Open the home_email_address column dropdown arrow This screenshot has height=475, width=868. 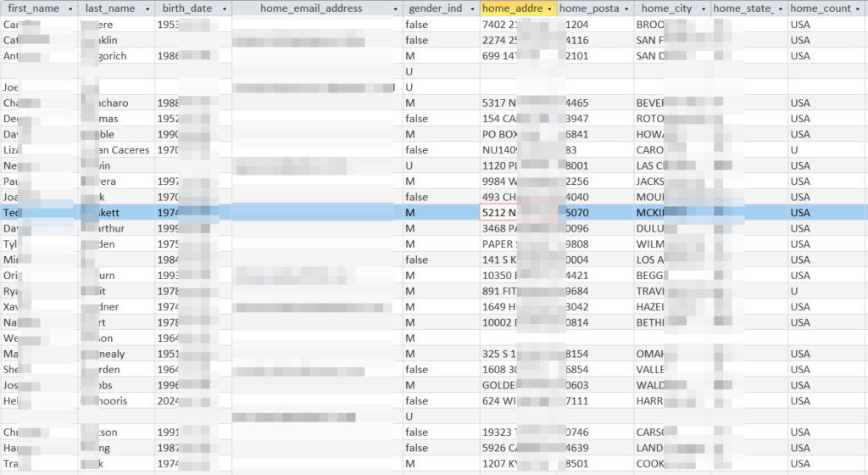tap(394, 8)
